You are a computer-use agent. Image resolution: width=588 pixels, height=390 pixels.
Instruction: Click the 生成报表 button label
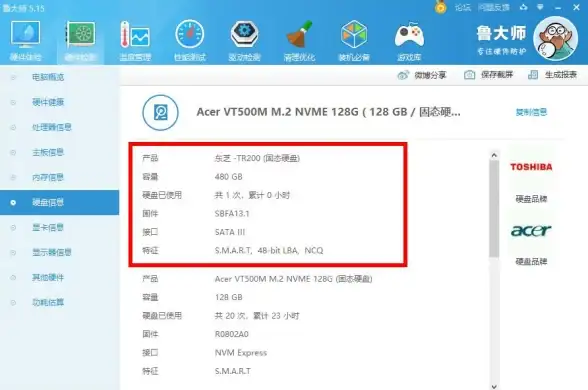[x=561, y=75]
